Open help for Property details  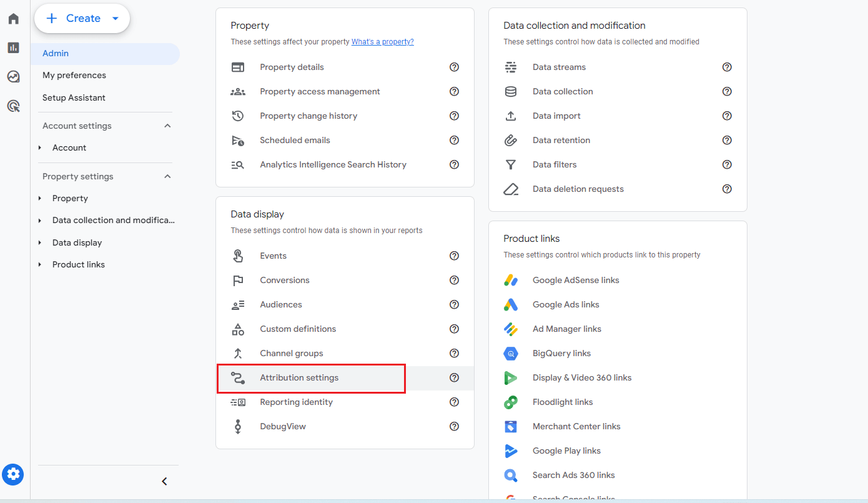[x=455, y=67]
